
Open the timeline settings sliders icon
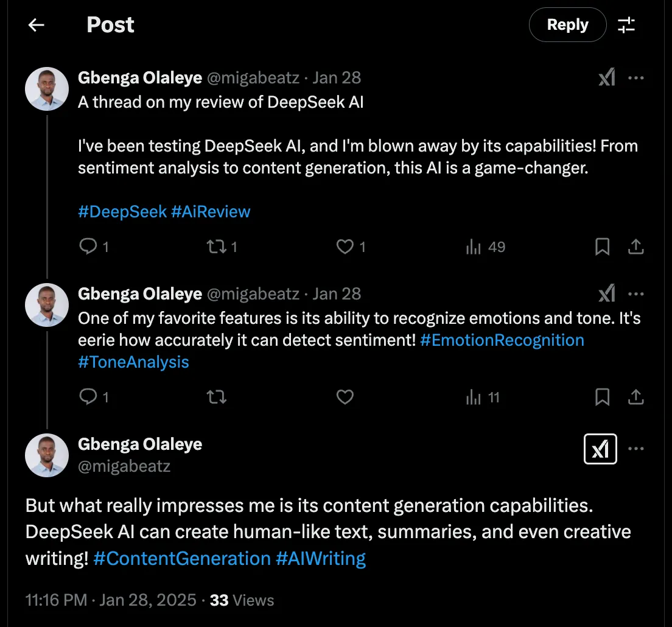coord(627,25)
